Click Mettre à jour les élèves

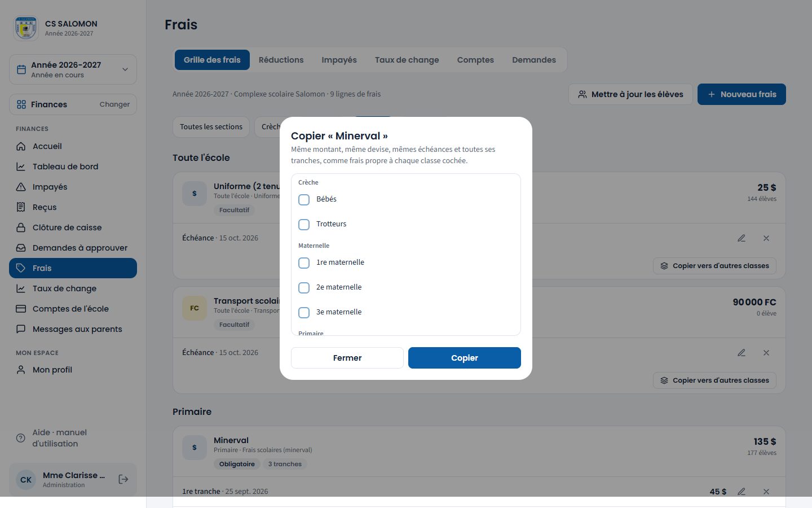[630, 94]
